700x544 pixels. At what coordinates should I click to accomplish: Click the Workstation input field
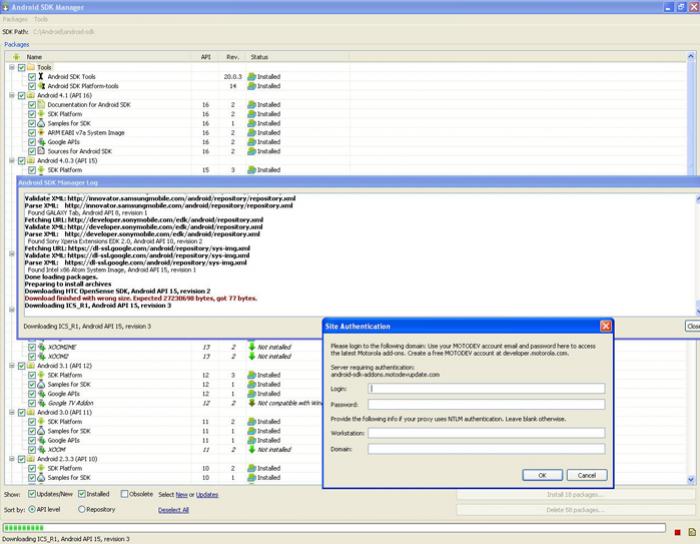487,433
